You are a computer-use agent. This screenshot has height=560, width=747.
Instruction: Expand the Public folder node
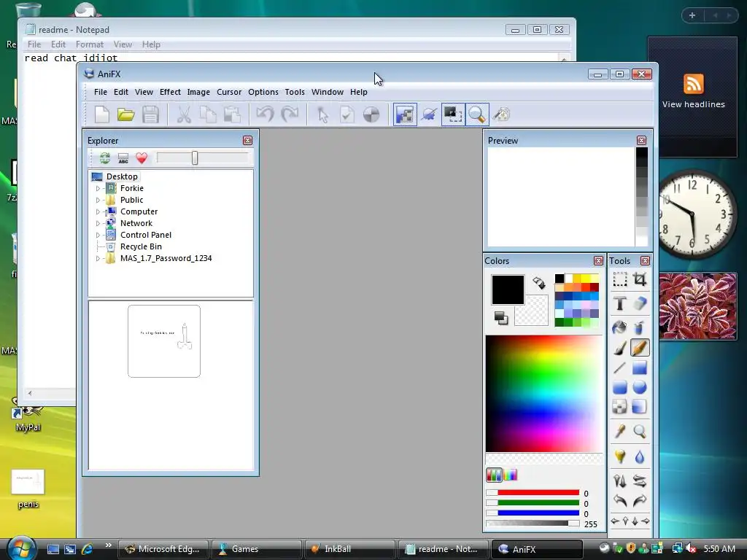click(x=98, y=200)
